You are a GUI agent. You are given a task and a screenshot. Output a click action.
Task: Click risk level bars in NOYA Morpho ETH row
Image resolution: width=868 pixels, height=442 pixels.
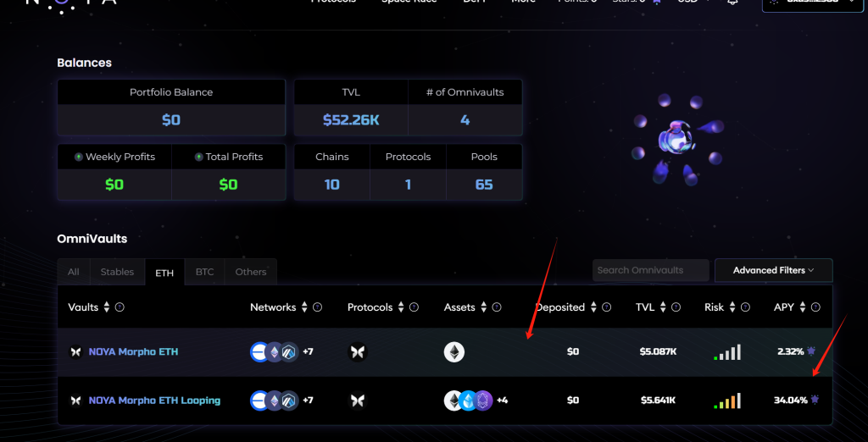click(726, 352)
